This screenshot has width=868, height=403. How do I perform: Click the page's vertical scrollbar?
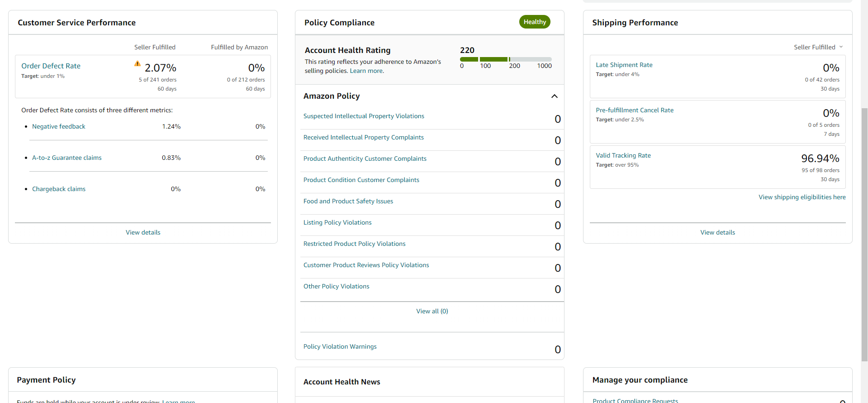coord(864,235)
